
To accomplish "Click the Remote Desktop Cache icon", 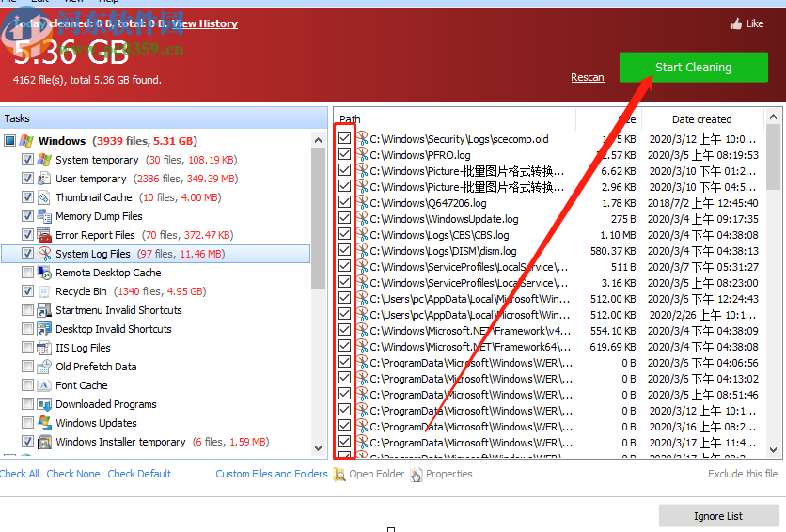I will click(44, 273).
